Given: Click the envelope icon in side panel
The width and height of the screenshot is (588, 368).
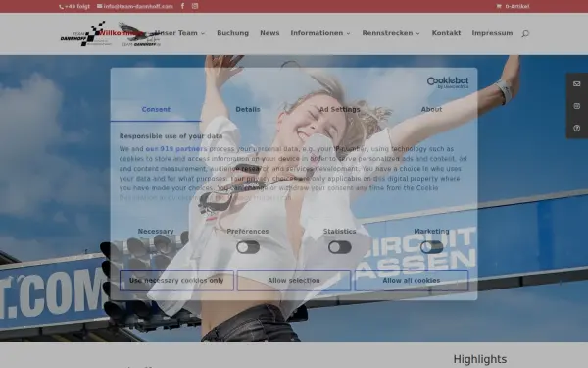Looking at the screenshot, I should pyautogui.click(x=577, y=84).
